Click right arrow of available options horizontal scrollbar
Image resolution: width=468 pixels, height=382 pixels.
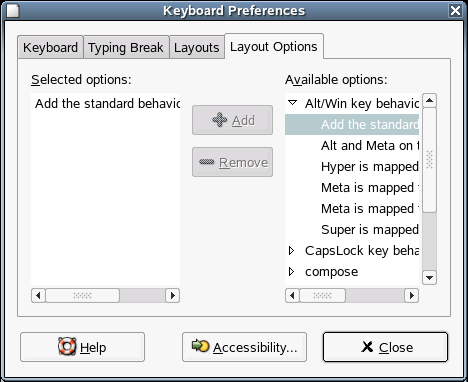pyautogui.click(x=412, y=295)
